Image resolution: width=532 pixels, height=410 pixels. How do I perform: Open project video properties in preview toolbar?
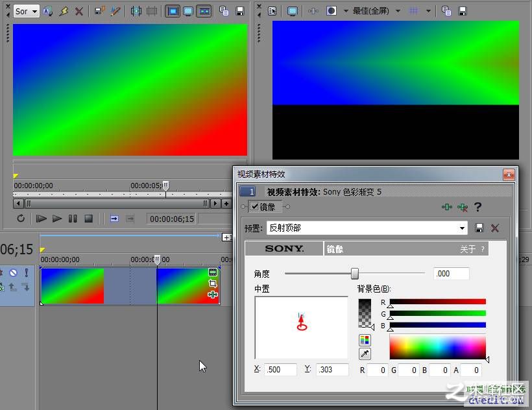coord(272,11)
